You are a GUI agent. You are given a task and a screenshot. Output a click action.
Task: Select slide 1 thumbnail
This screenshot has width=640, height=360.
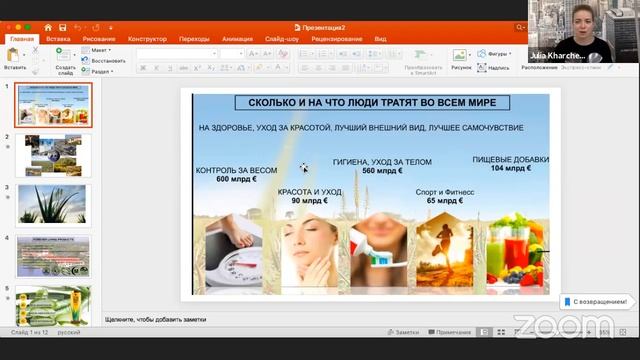click(x=53, y=105)
